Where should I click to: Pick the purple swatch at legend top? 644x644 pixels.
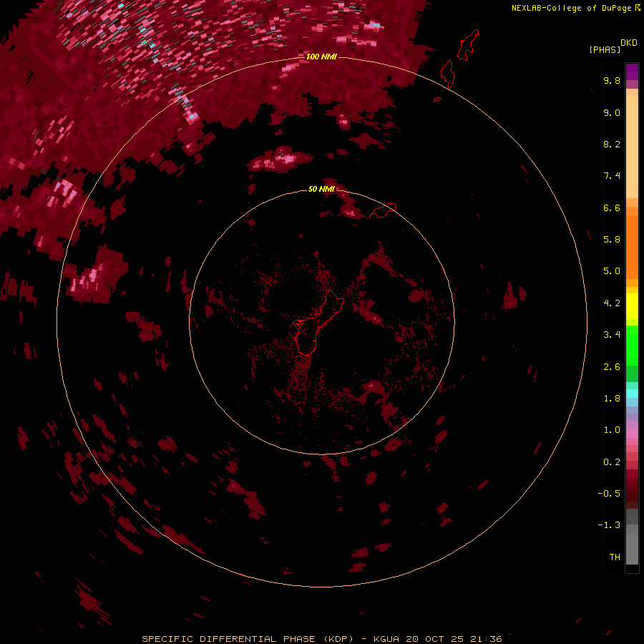pyautogui.click(x=632, y=72)
